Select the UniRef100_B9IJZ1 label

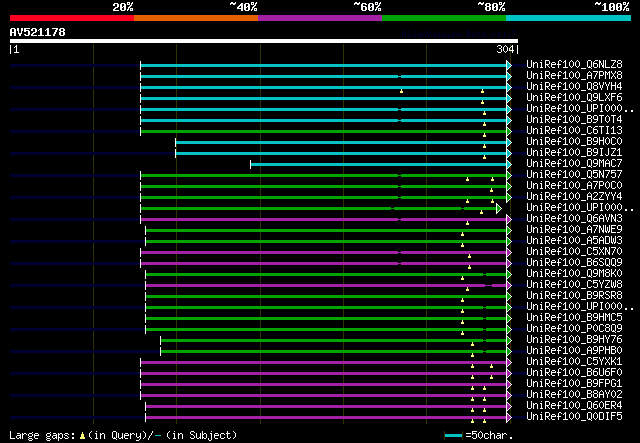tap(574, 153)
